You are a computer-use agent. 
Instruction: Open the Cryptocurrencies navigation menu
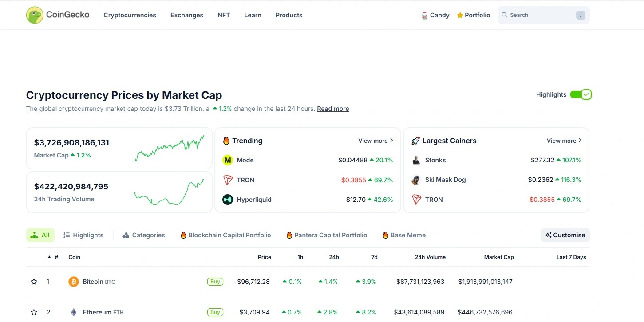pos(130,15)
